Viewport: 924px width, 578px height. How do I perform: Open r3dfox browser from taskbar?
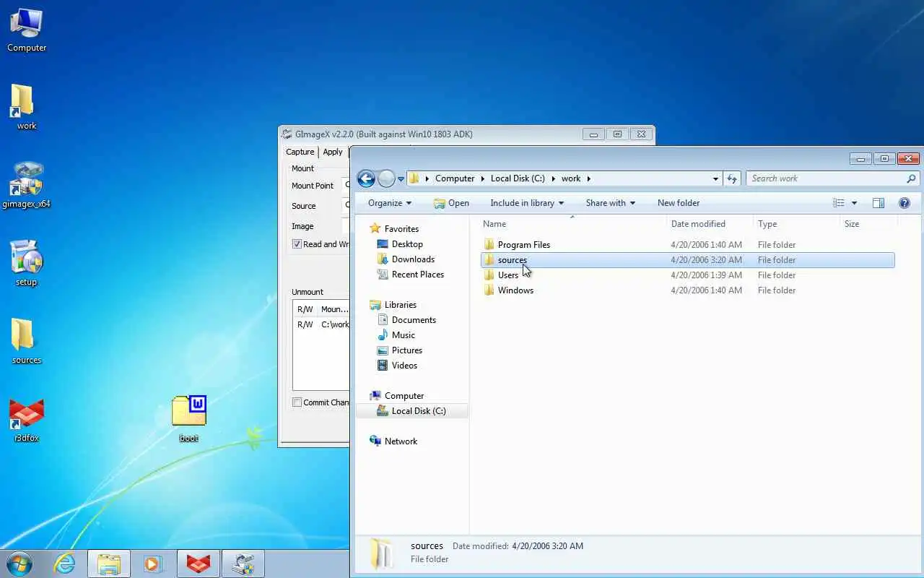(x=199, y=564)
